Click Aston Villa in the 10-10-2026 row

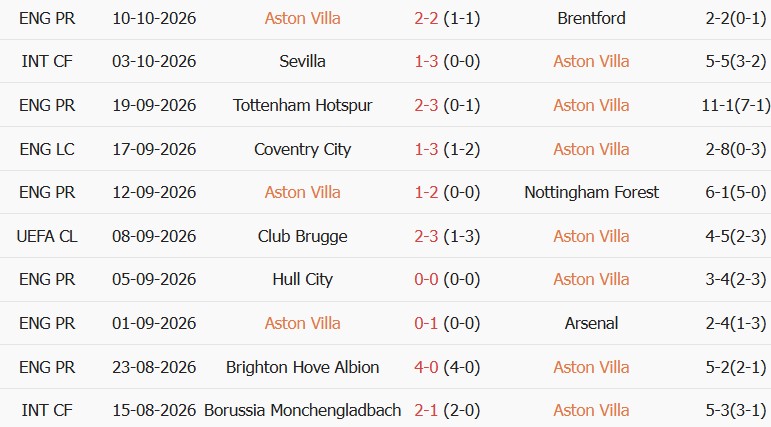pos(302,18)
